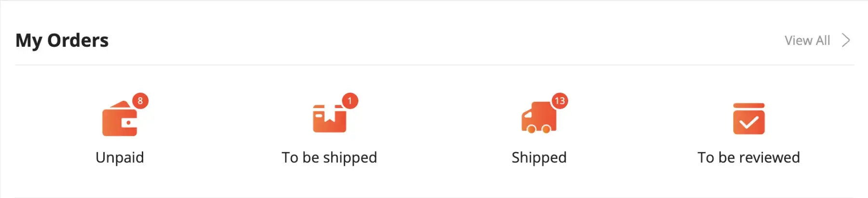Open the Unpaid orders wallet icon
Screen dimensions: 868x198
[119, 121]
